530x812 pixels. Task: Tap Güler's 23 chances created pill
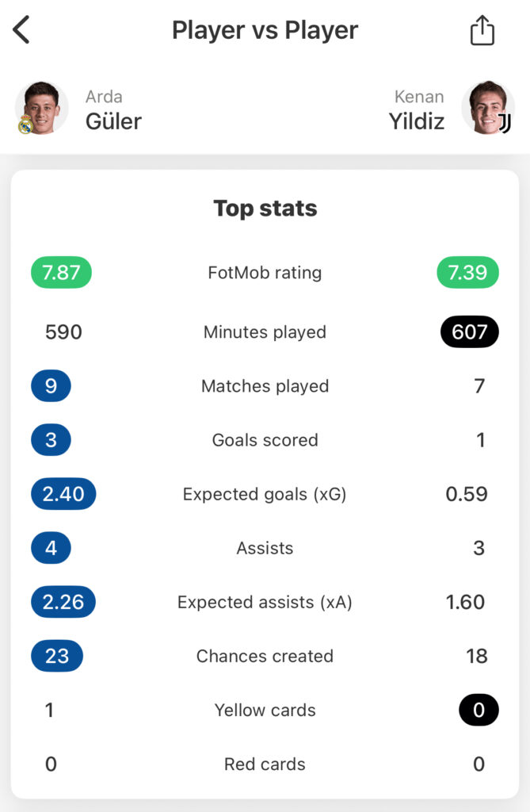[56, 656]
